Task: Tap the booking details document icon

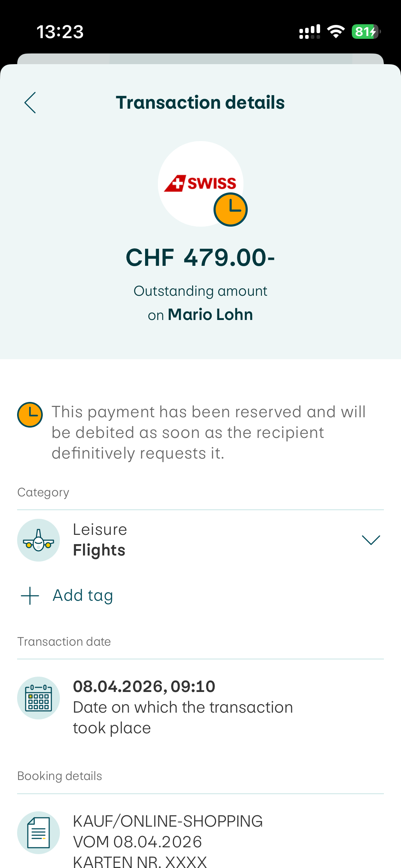Action: click(x=38, y=833)
